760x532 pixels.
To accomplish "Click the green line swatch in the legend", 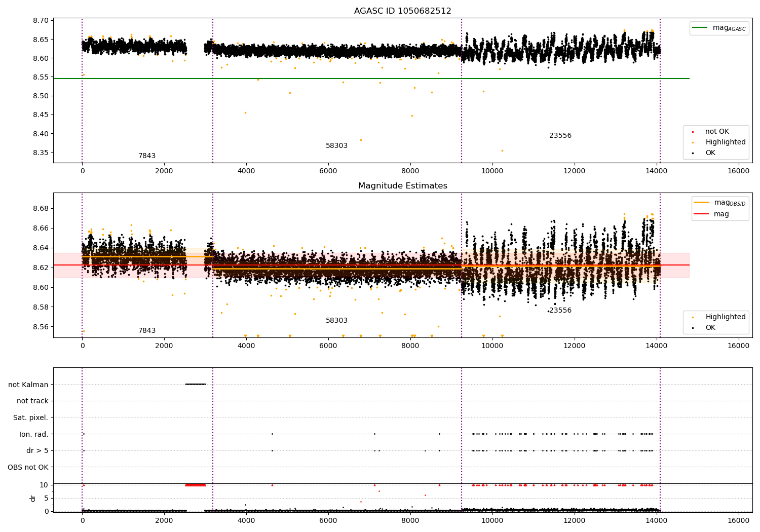I will 700,28.
